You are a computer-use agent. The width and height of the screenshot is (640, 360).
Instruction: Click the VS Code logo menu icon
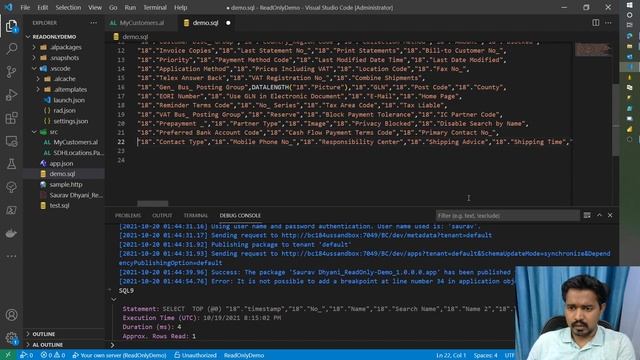pyautogui.click(x=9, y=7)
